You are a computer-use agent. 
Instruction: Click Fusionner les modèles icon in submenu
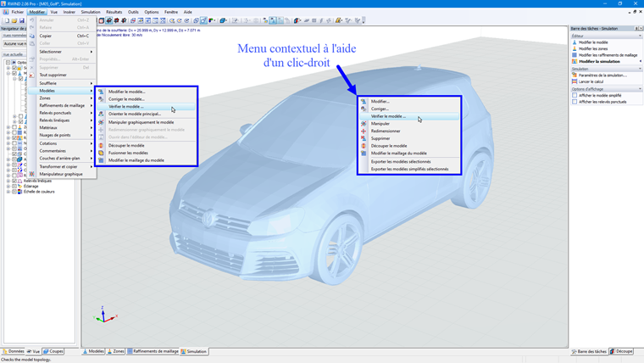tap(101, 153)
